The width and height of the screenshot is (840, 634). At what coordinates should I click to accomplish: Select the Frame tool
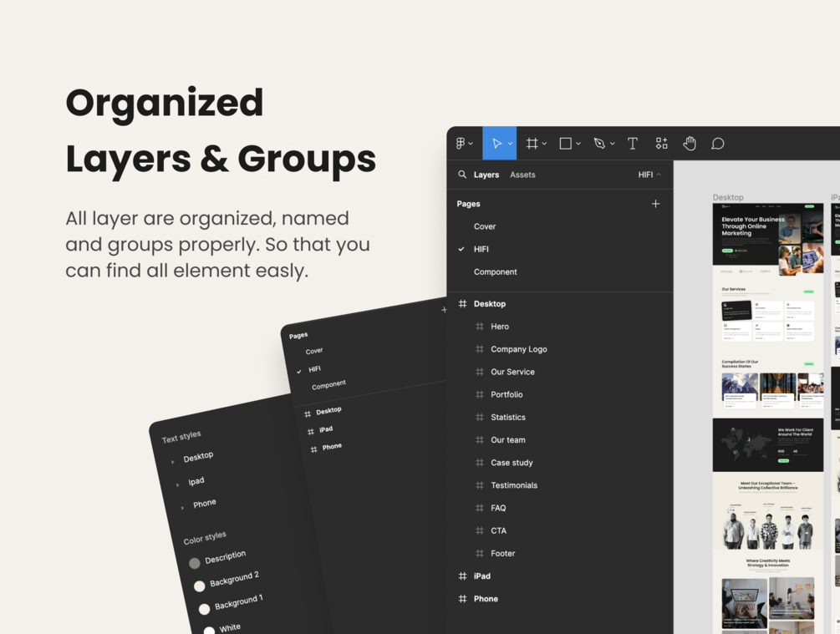coord(532,144)
